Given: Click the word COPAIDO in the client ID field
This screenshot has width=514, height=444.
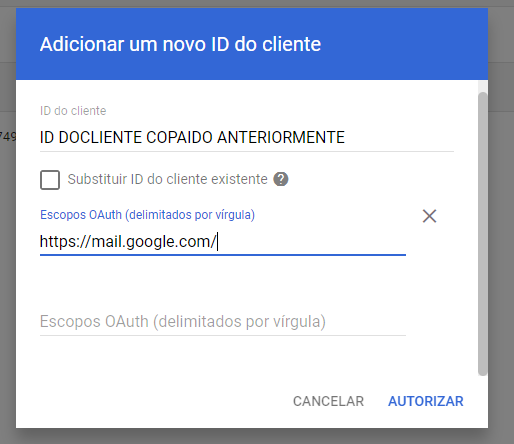Looking at the screenshot, I should click(x=179, y=137).
